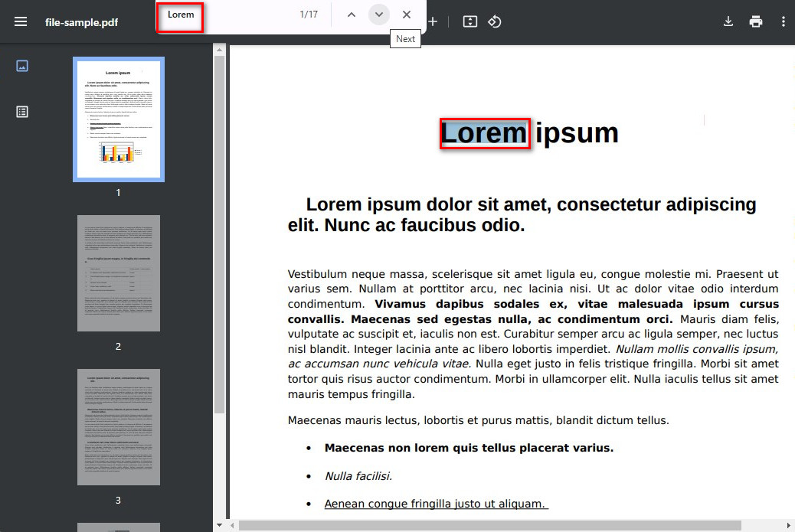795x532 pixels.
Task: Zoom in using the plus icon
Action: pos(433,21)
